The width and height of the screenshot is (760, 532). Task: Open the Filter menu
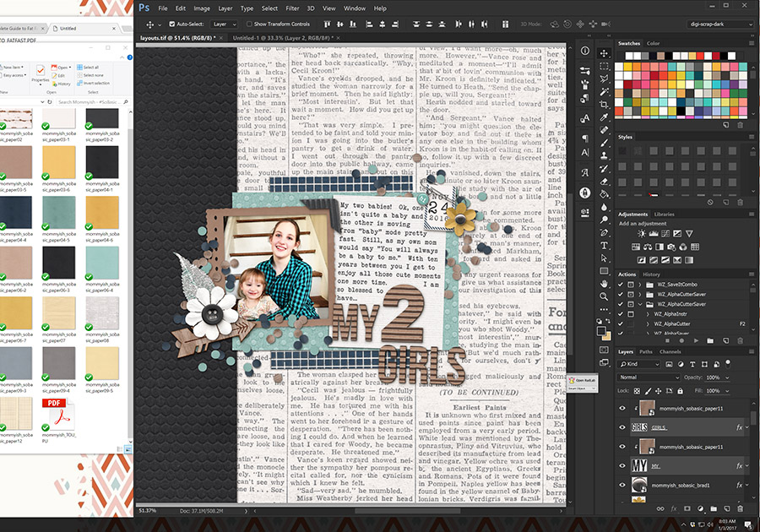pyautogui.click(x=292, y=8)
